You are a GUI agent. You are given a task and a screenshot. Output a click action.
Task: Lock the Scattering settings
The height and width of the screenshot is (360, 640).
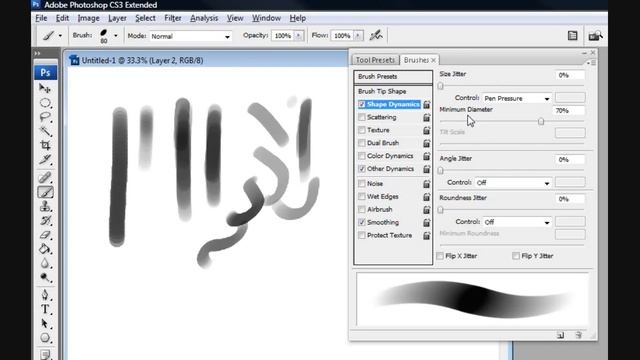427,118
